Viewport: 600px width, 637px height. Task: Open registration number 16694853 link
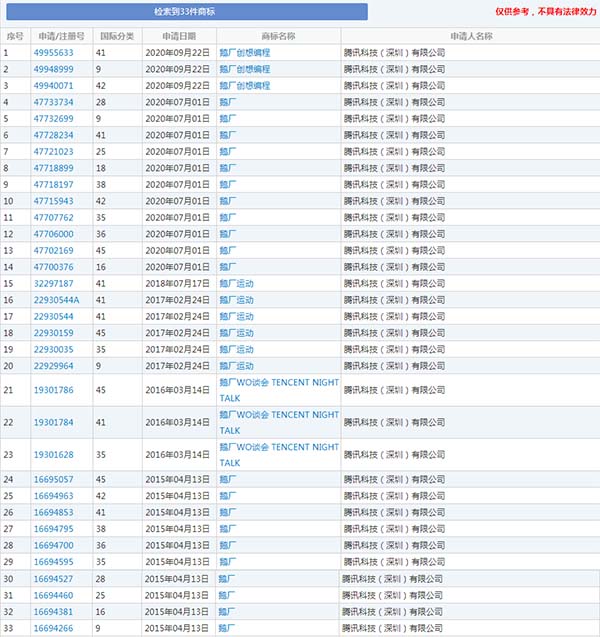click(53, 512)
